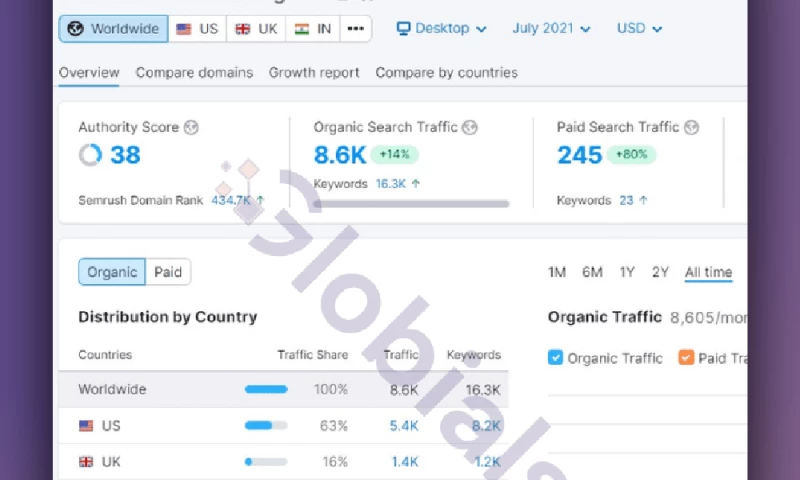Open the Growth report tab
Image resolution: width=800 pixels, height=480 pixels.
coord(314,73)
